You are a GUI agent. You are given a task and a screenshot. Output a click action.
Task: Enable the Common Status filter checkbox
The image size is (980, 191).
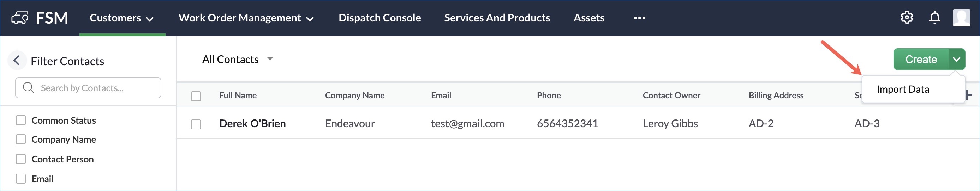[x=21, y=121]
